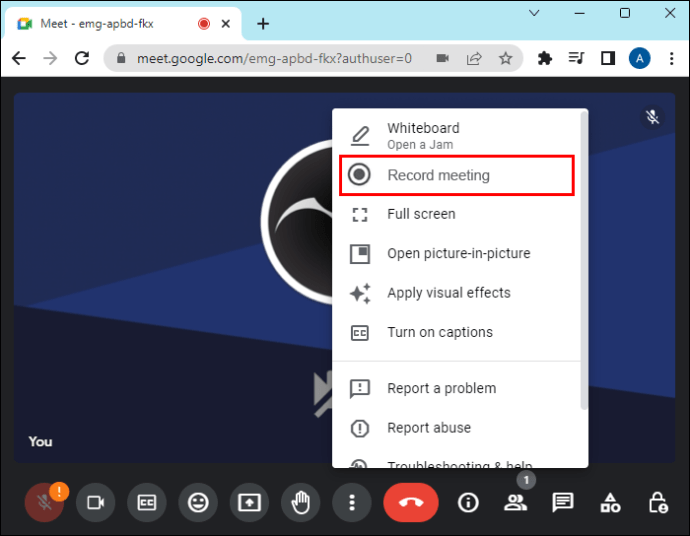Viewport: 690px width, 536px height.
Task: Select Apply visual effects
Action: tap(456, 293)
